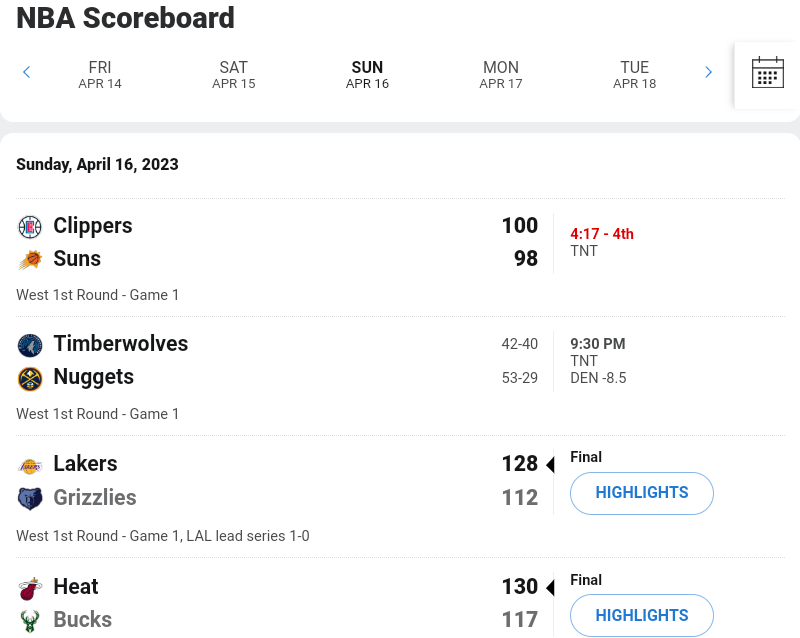Screen dimensions: 800x638
Task: Click the Bucks team logo
Action: coord(30,620)
